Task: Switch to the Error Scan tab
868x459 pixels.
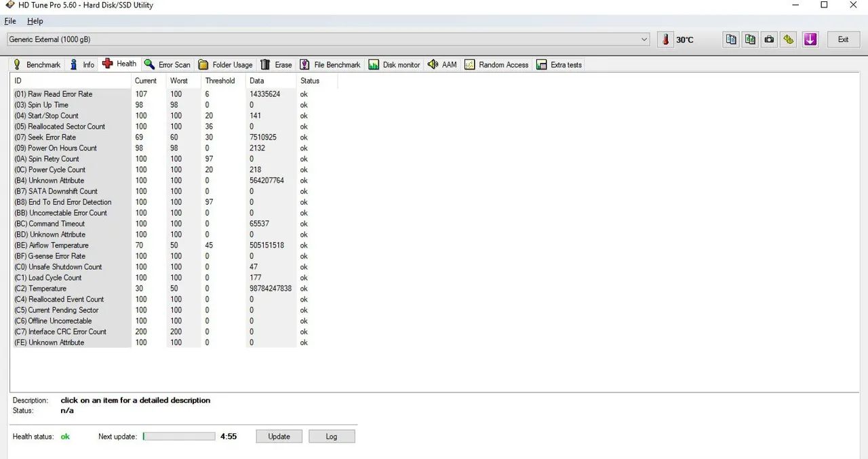Action: coord(167,64)
